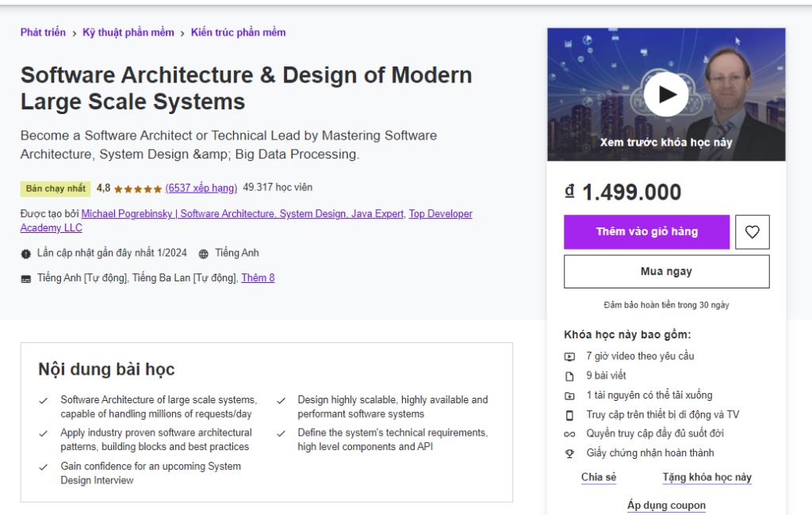
Task: Click the downloadable resource icon
Action: coord(568,395)
